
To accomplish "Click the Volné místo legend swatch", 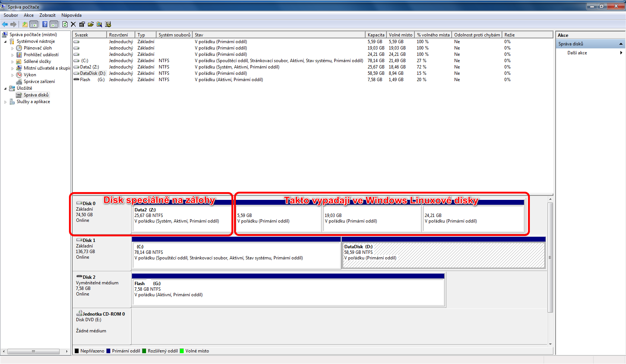I will point(182,351).
